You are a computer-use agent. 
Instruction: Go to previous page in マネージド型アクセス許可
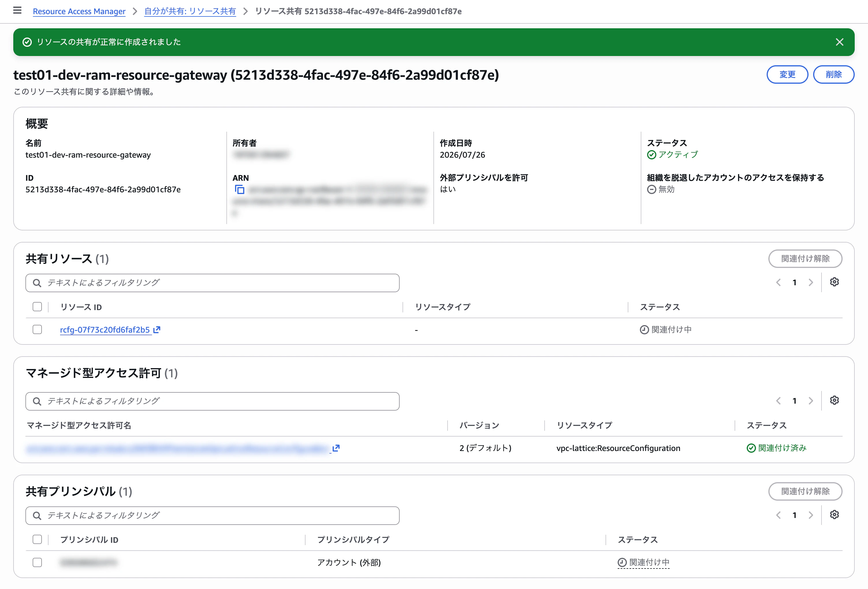[778, 401]
